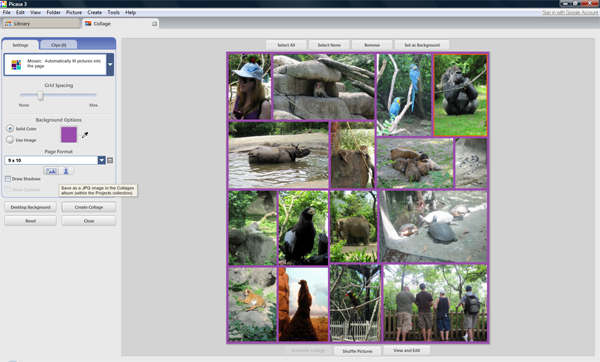
Task: Select portrait page orientation icon
Action: tap(66, 171)
